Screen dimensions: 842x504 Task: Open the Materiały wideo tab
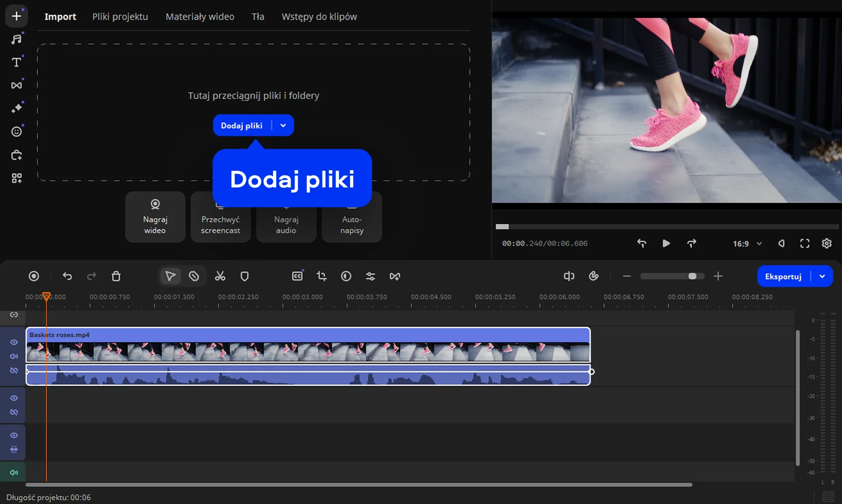tap(200, 17)
